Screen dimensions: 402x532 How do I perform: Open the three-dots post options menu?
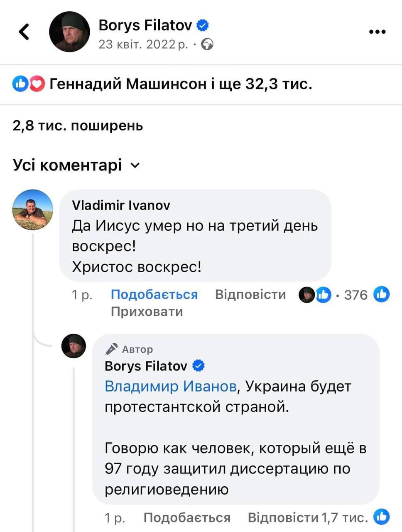pos(377,32)
